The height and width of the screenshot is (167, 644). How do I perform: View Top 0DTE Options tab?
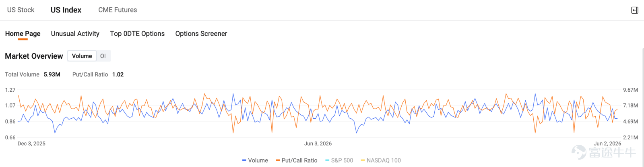tap(137, 33)
